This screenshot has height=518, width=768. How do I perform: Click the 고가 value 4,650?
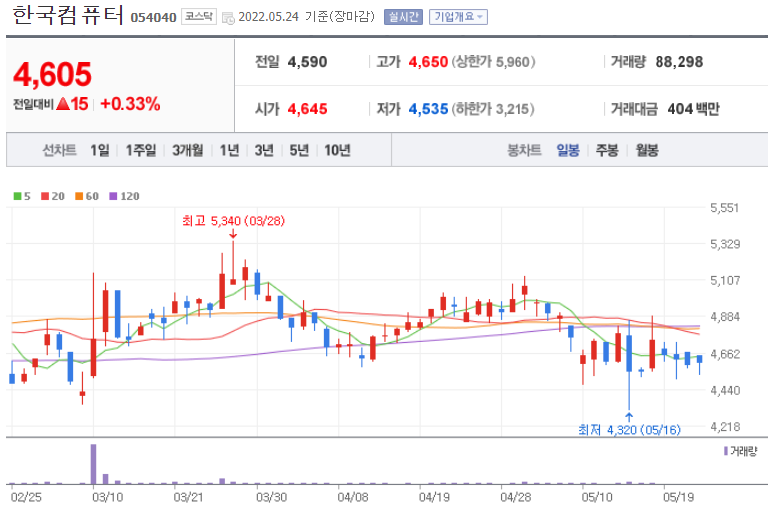click(428, 62)
